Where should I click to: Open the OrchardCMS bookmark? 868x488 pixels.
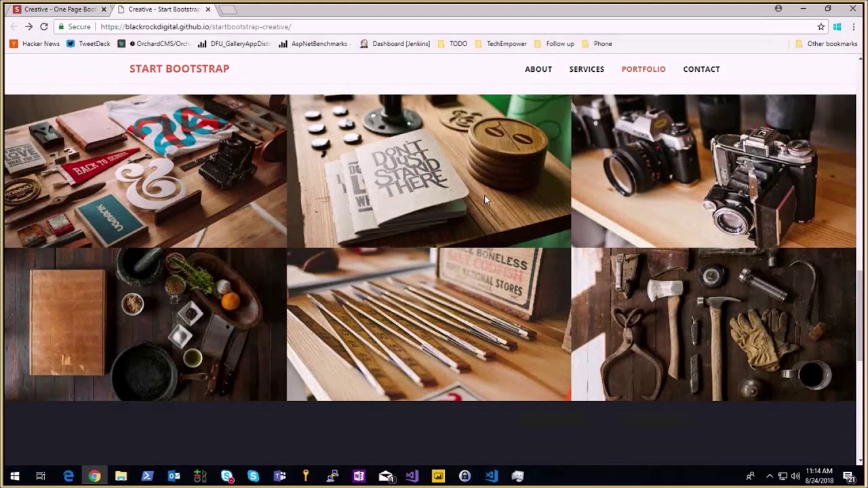click(153, 43)
